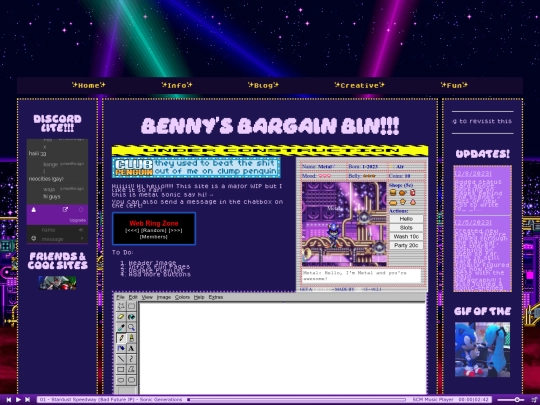Screen dimensions: 540x405
Task: Open the Extras menu in paint app
Action: tap(216, 297)
